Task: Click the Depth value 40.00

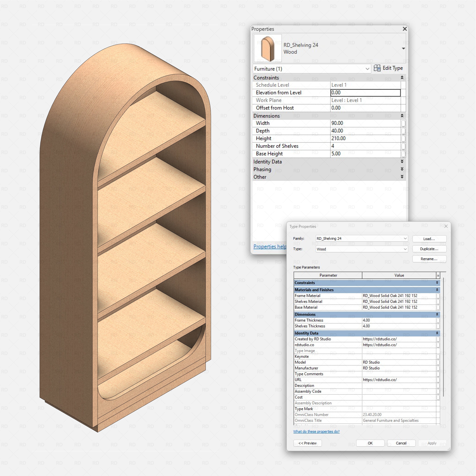Action: (365, 131)
